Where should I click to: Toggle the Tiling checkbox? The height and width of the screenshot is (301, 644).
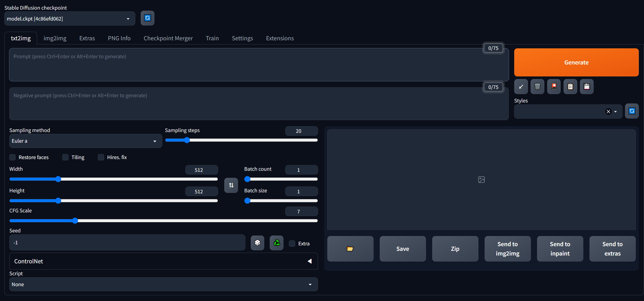65,157
